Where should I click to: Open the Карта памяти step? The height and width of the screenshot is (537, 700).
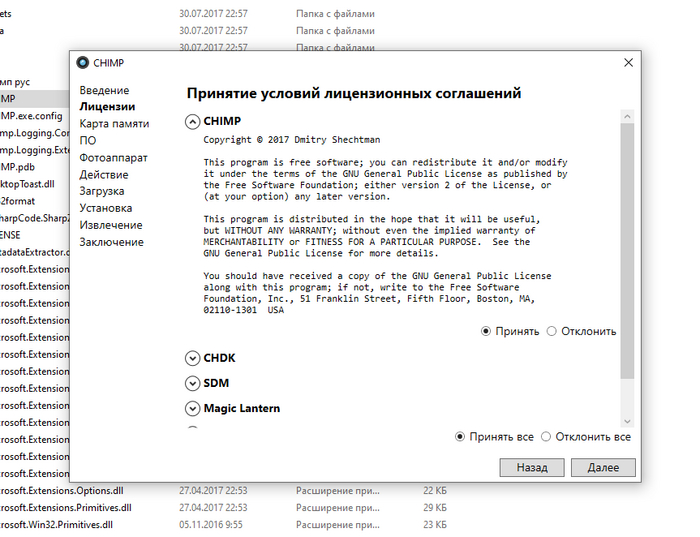(x=114, y=124)
